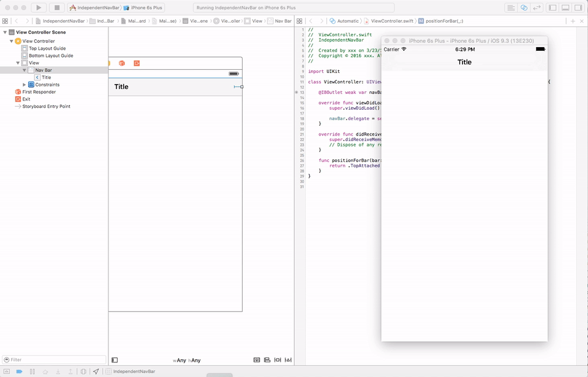Go back in assistant editor history
588x377 pixels.
[311, 21]
